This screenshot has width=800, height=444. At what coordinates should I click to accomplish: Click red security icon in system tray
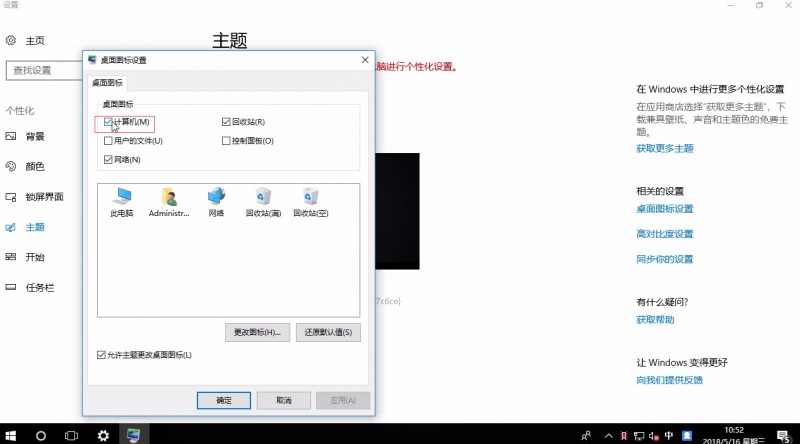(x=623, y=436)
